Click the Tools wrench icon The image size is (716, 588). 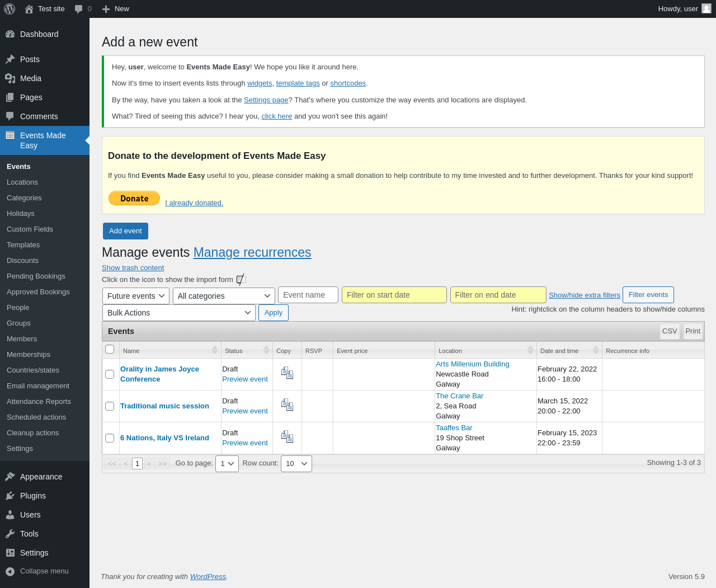point(10,534)
